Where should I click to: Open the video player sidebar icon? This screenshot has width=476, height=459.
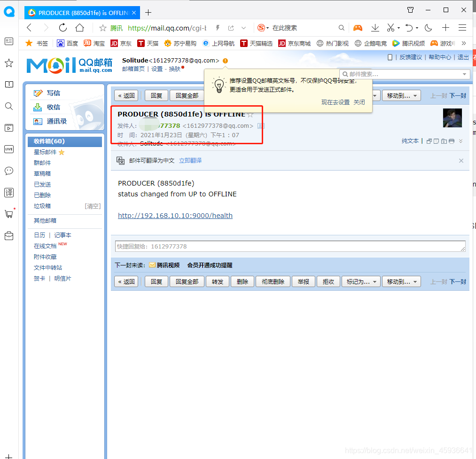click(x=9, y=127)
